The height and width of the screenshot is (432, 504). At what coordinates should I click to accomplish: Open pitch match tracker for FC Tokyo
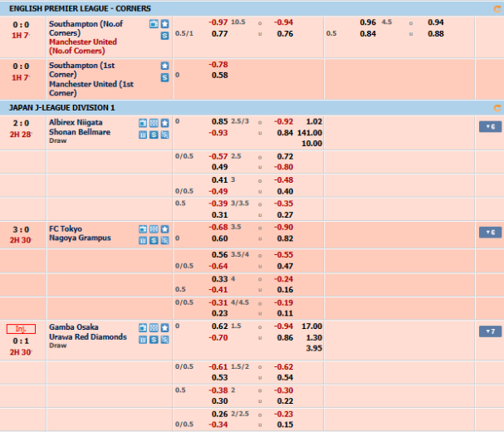(x=154, y=229)
